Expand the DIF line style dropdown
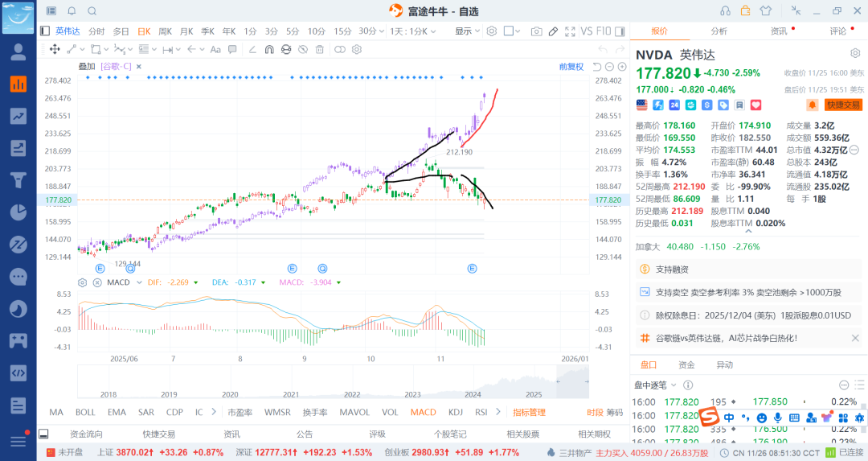 pyautogui.click(x=196, y=282)
